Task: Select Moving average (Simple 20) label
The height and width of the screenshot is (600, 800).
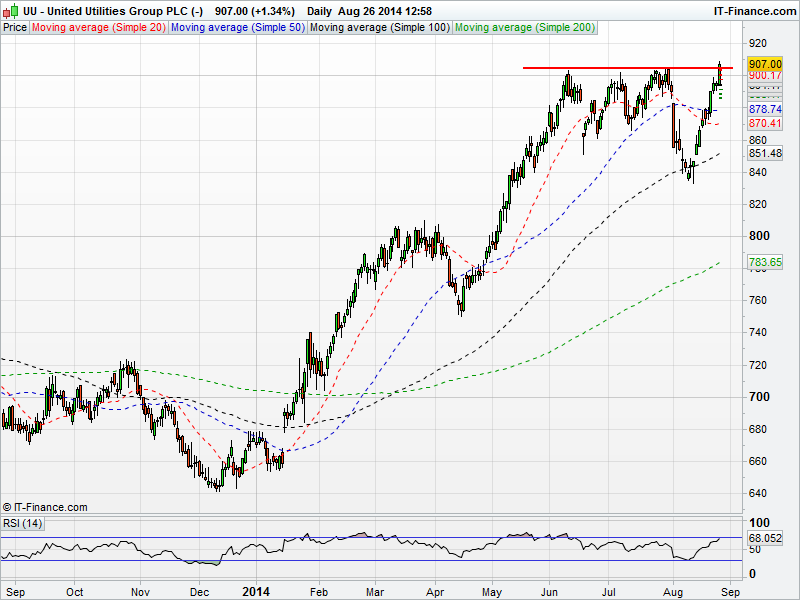Action: pos(98,27)
